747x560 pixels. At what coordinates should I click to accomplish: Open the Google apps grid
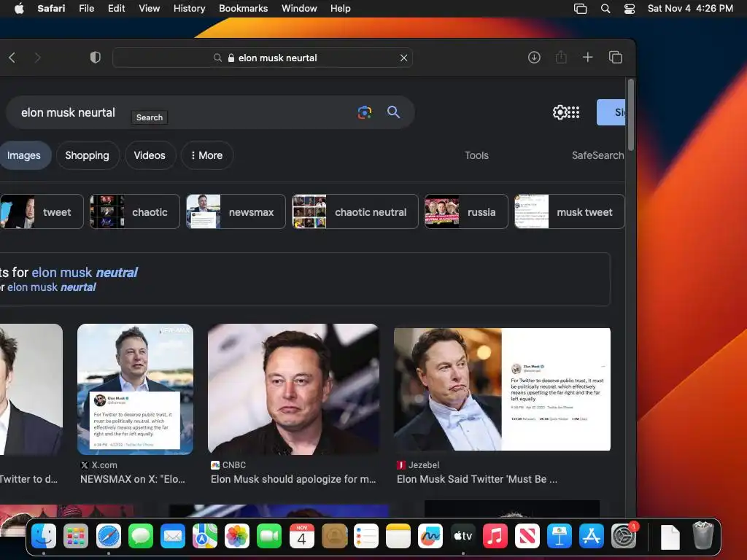tap(575, 112)
